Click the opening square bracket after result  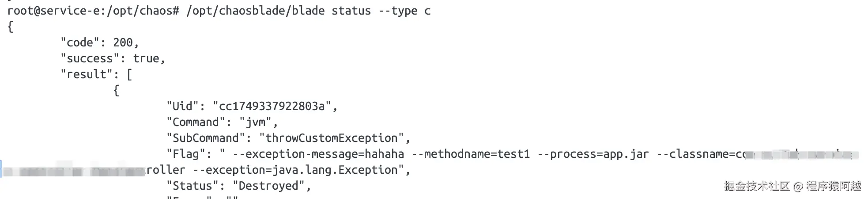129,74
